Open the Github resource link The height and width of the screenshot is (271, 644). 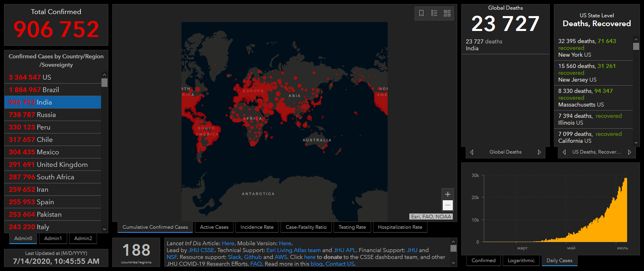coord(253,257)
